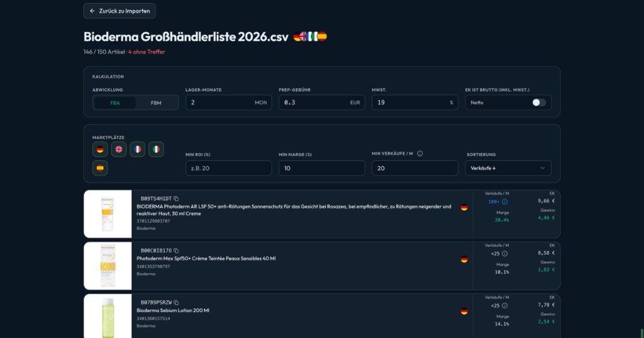Toggle the France marketplace flag
The height and width of the screenshot is (338, 644).
pyautogui.click(x=138, y=149)
